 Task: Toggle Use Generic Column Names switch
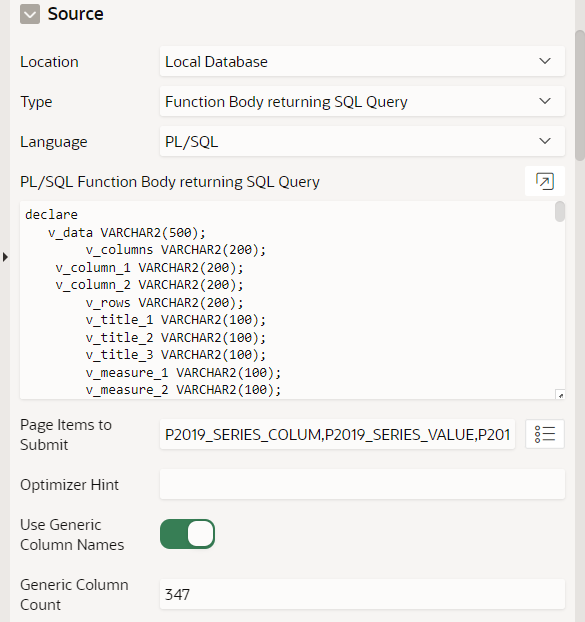pyautogui.click(x=187, y=534)
